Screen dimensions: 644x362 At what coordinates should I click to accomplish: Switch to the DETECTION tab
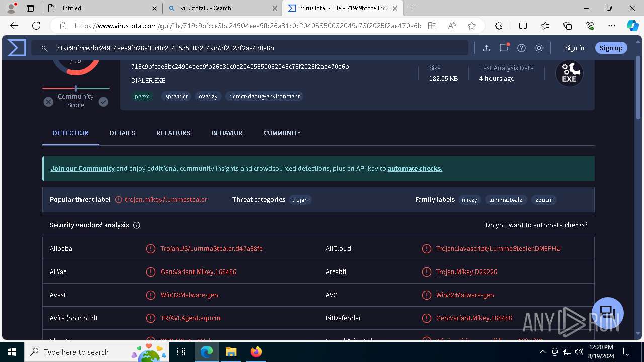click(70, 133)
